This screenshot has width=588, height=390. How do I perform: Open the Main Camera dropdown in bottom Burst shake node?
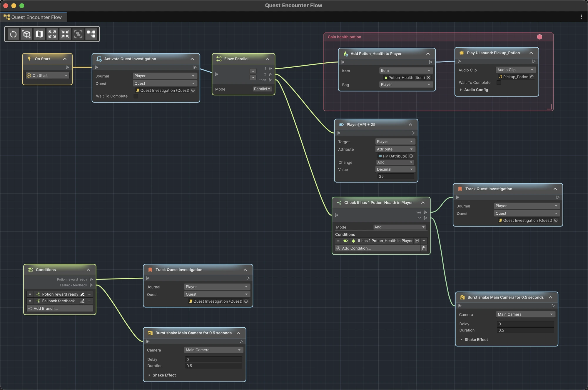[213, 350]
